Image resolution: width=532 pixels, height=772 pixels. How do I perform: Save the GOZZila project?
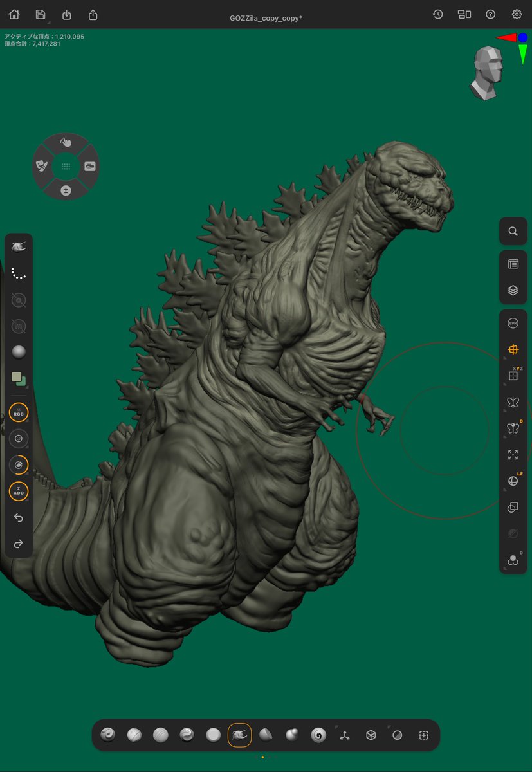click(41, 14)
